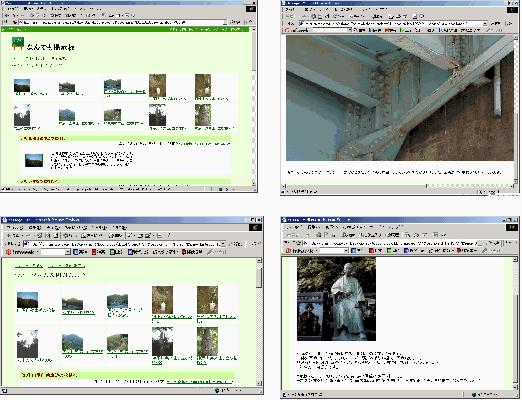Click IE throbber logo in statue window

click(512, 227)
